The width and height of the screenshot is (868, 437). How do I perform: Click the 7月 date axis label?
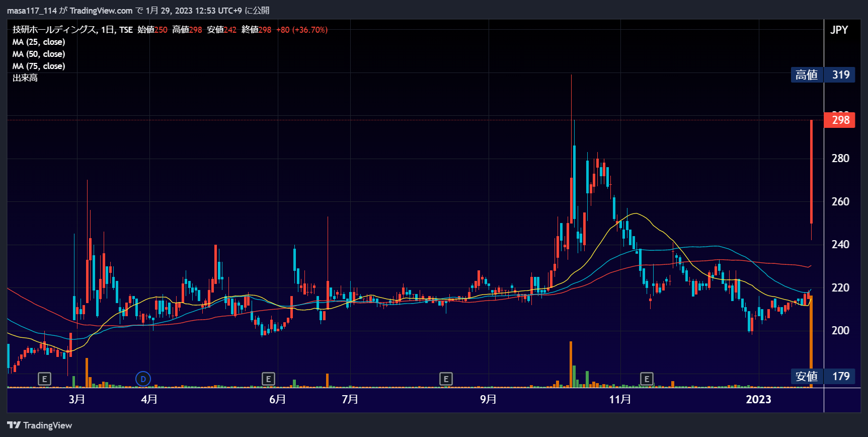click(350, 399)
